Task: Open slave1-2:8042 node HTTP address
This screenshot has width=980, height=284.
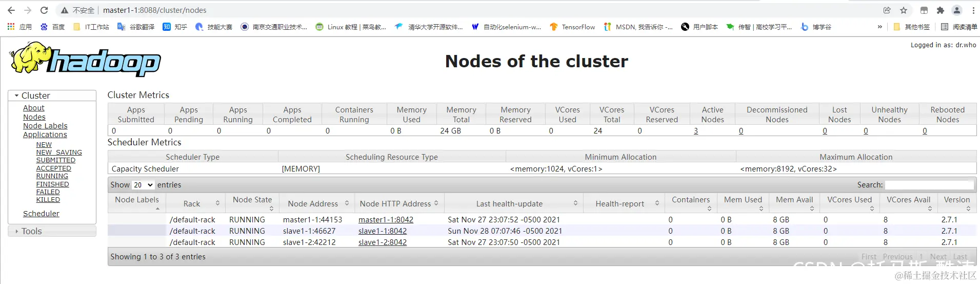Action: [x=383, y=242]
